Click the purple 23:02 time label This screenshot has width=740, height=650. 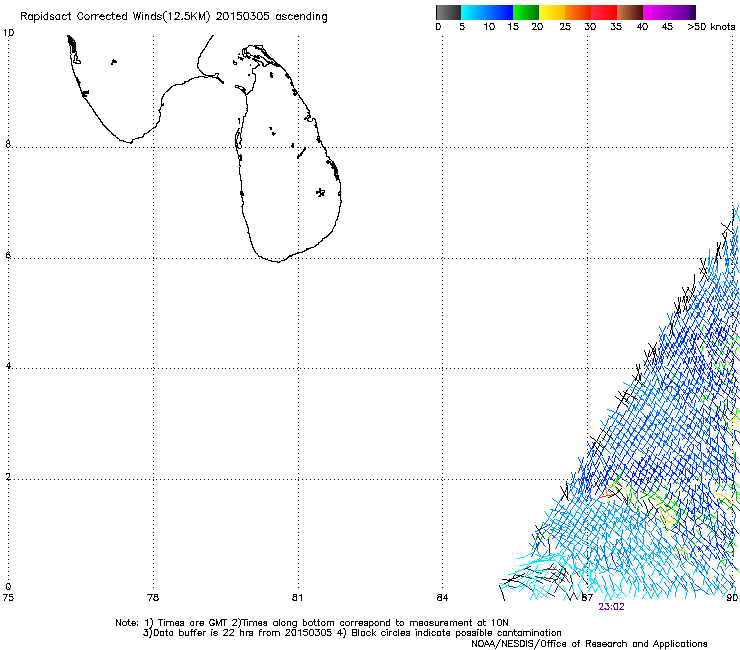click(x=611, y=607)
